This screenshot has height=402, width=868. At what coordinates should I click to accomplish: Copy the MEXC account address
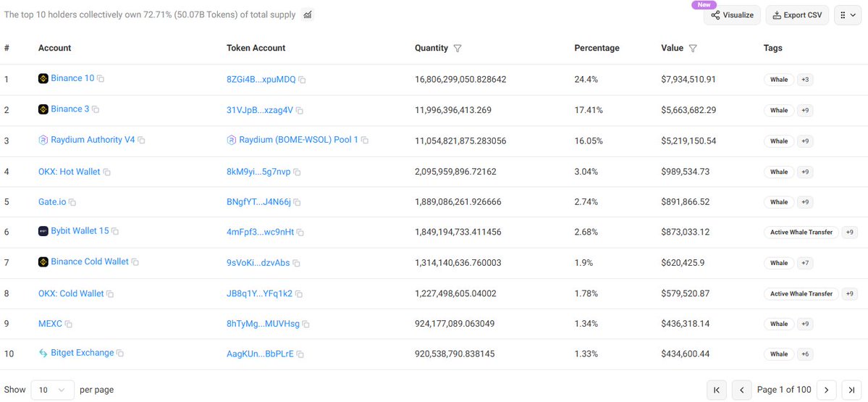click(69, 324)
